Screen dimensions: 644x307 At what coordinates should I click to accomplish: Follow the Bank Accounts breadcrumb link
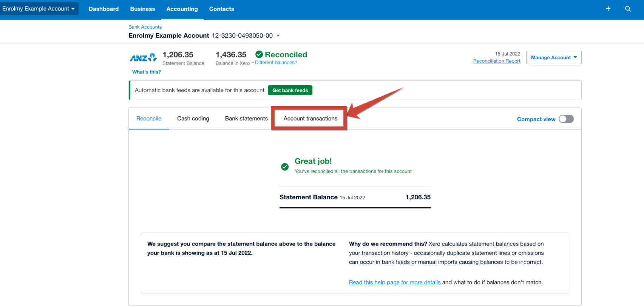tap(145, 27)
